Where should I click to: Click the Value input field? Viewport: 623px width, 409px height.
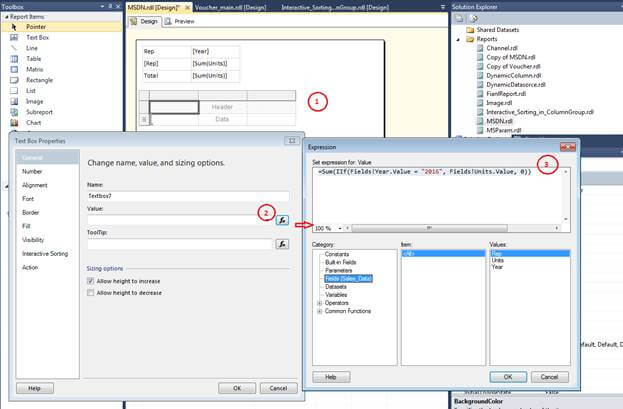click(x=180, y=220)
